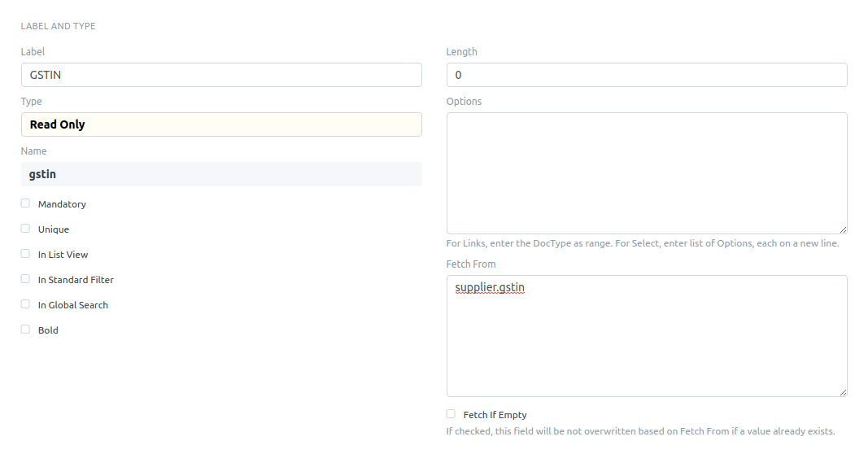Click the Fetch From box resize handle

(843, 393)
